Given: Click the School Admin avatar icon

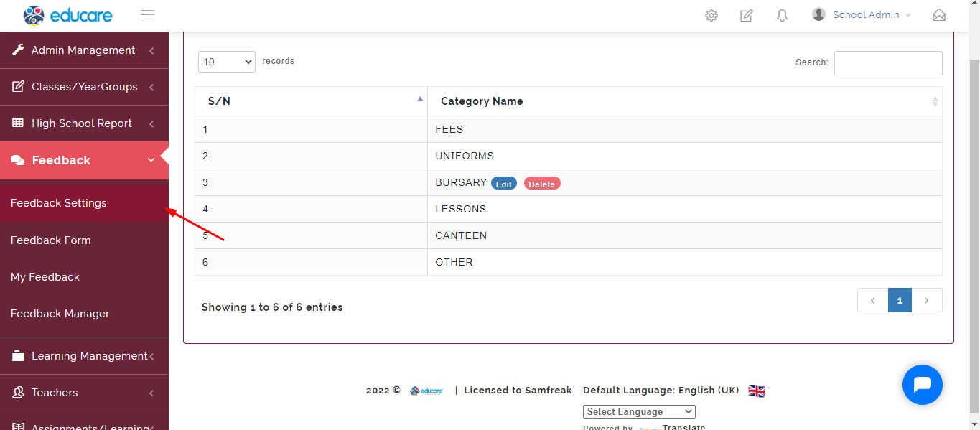Looking at the screenshot, I should 818,14.
